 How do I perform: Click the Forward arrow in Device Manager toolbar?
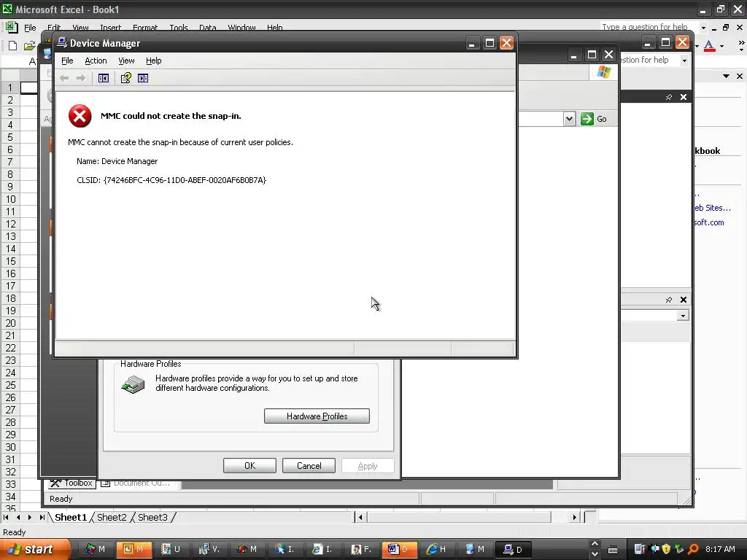[x=81, y=78]
